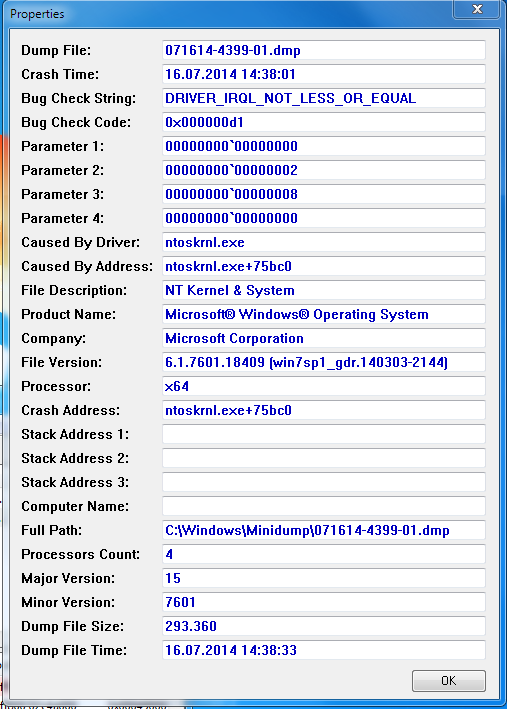Click the "Caused By Driver:" label

[x=81, y=242]
